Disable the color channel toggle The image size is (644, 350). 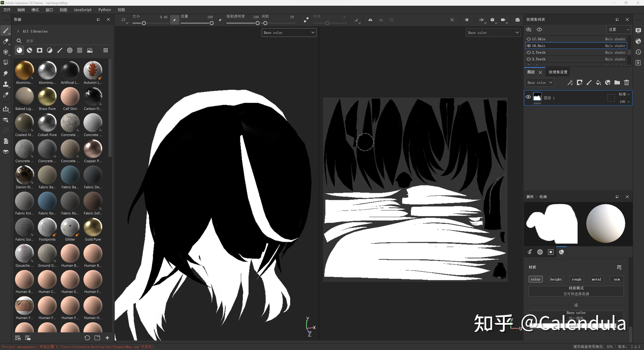click(x=535, y=279)
